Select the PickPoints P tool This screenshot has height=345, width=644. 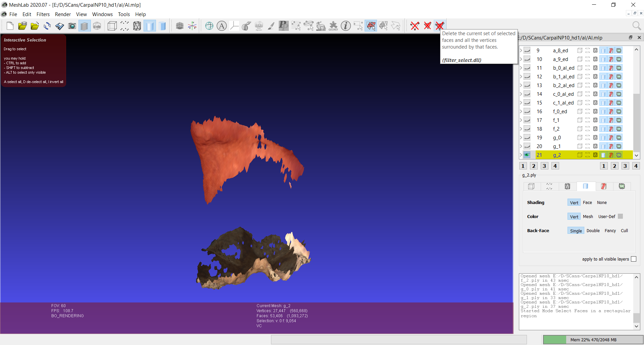point(283,26)
